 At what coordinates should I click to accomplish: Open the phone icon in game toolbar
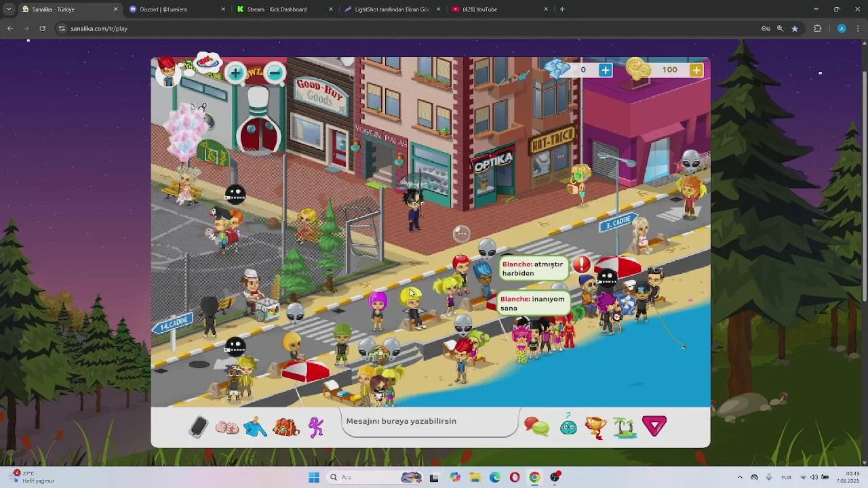[x=199, y=426]
